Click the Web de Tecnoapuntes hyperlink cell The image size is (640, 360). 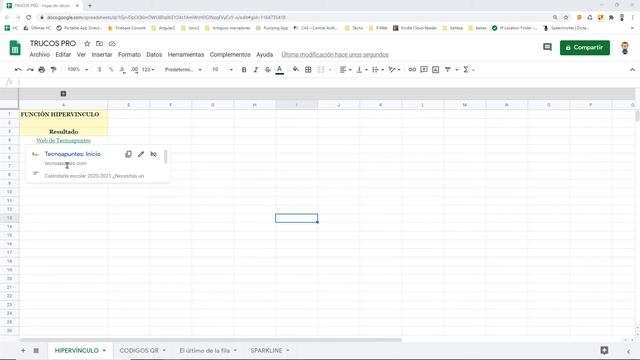[63, 140]
